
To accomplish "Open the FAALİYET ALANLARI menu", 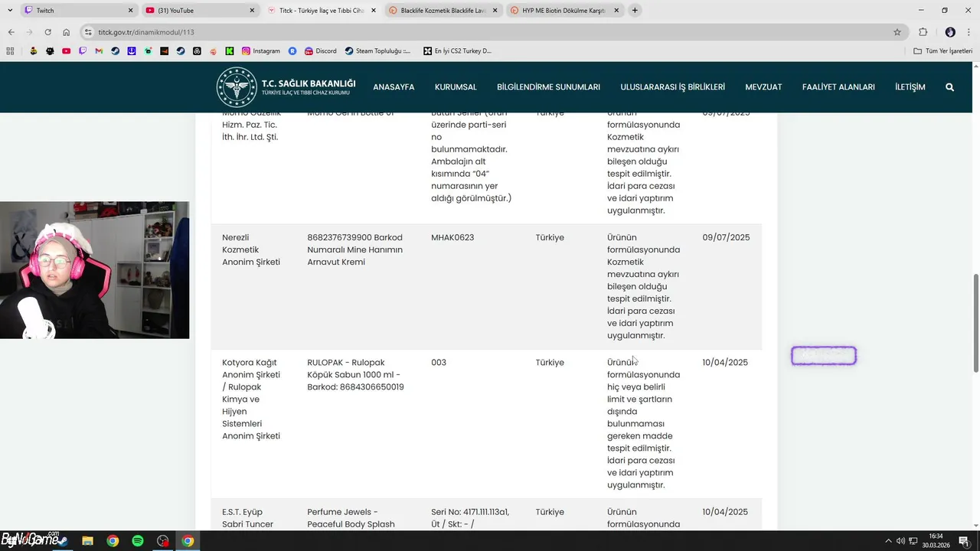I will (838, 87).
